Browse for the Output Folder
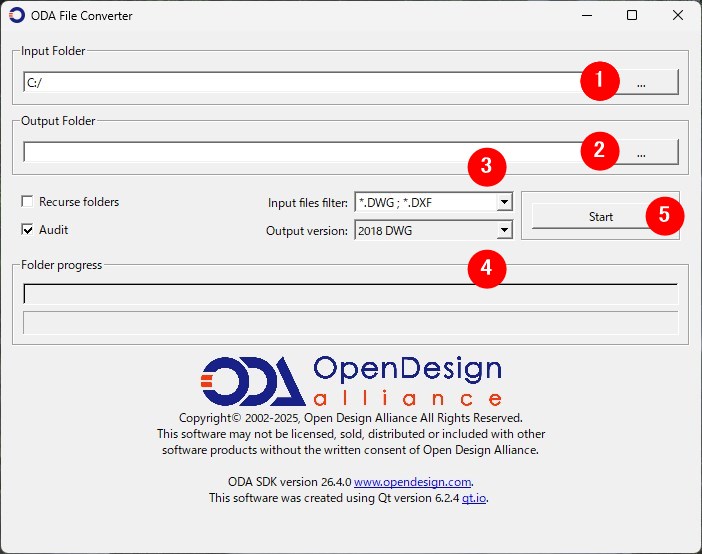 click(641, 152)
